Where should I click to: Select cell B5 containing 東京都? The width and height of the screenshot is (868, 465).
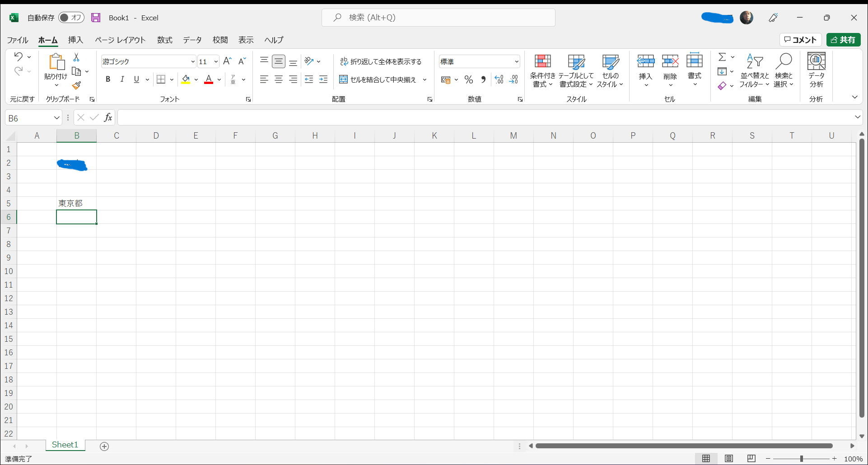tap(76, 204)
